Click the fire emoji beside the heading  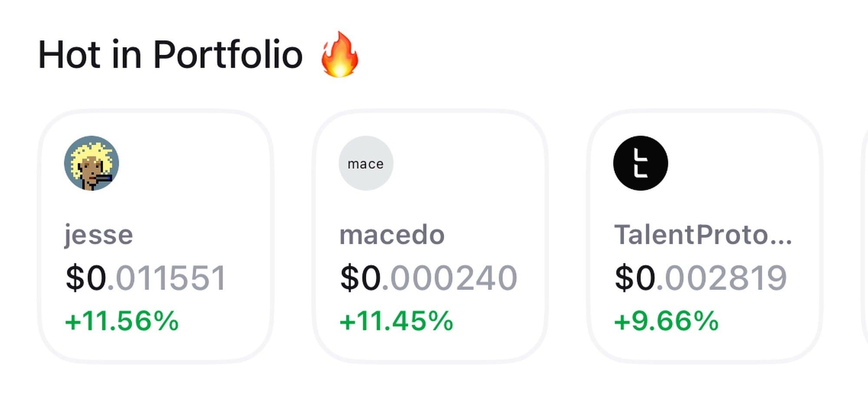(339, 55)
